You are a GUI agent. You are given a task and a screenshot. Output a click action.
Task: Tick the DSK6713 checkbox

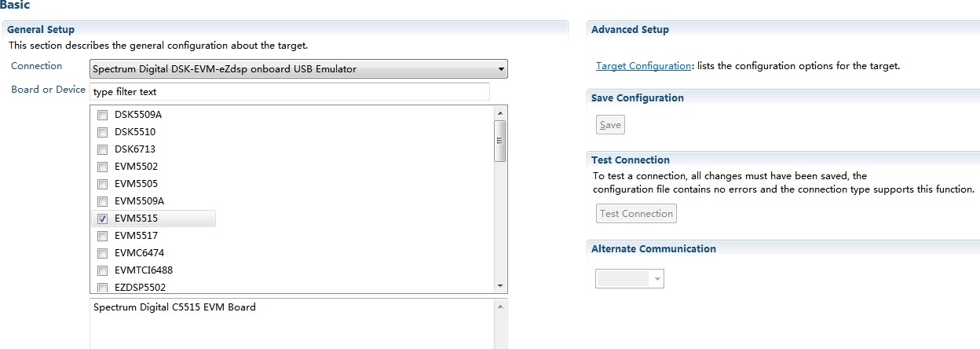point(102,149)
